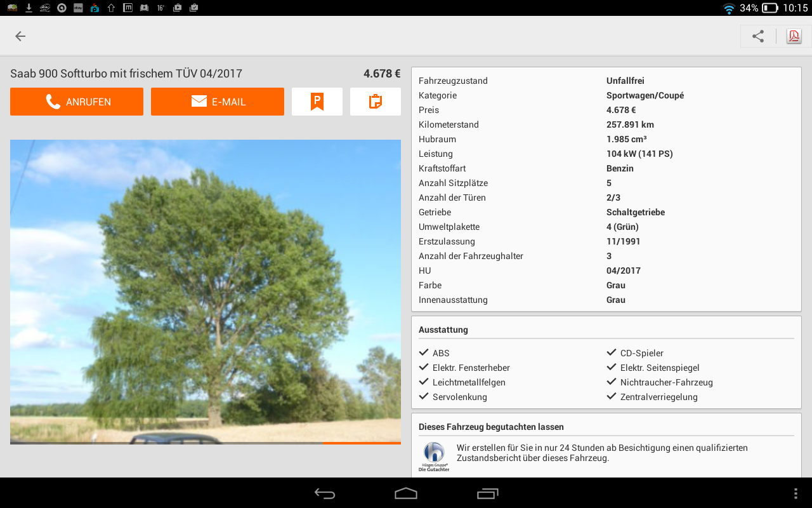The height and width of the screenshot is (508, 812).
Task: Tap the Leichtmetallfelgen entry
Action: [462, 382]
